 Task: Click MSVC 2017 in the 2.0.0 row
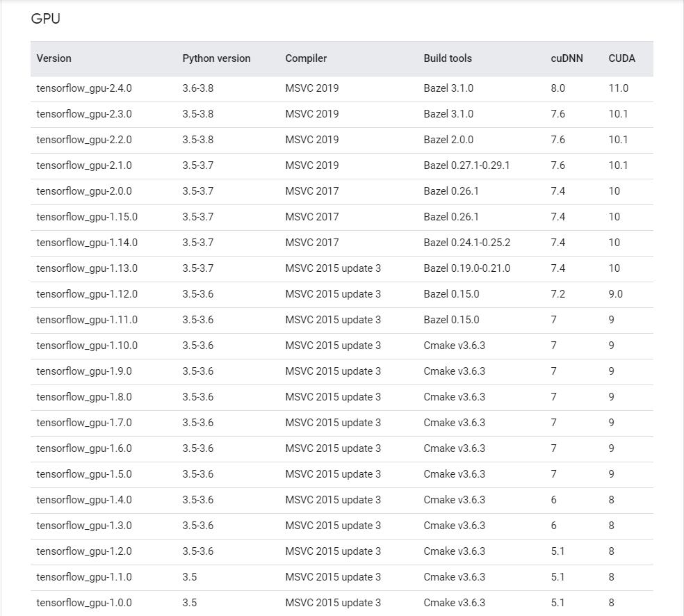click(312, 191)
